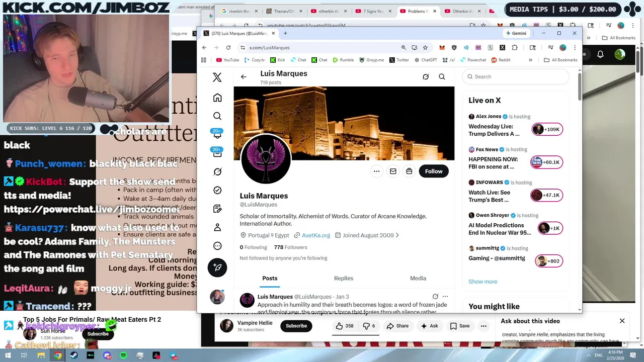Close Ask about this video panel
This screenshot has height=362, width=644.
coord(622,321)
